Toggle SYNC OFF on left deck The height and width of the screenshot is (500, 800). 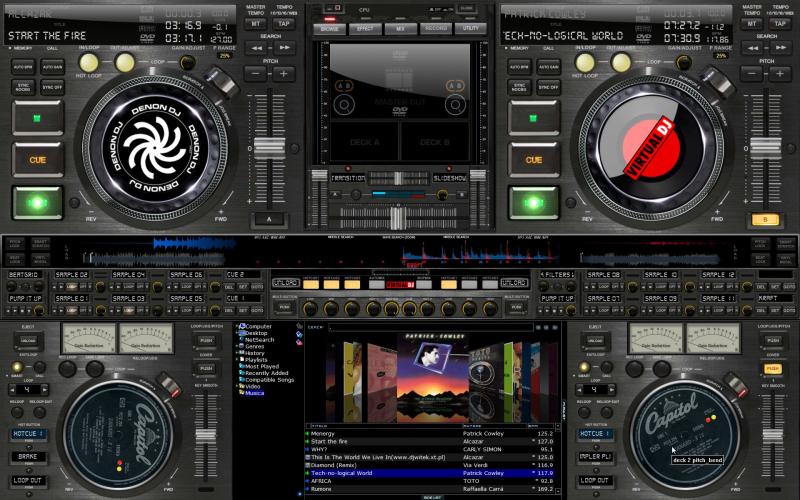point(53,87)
